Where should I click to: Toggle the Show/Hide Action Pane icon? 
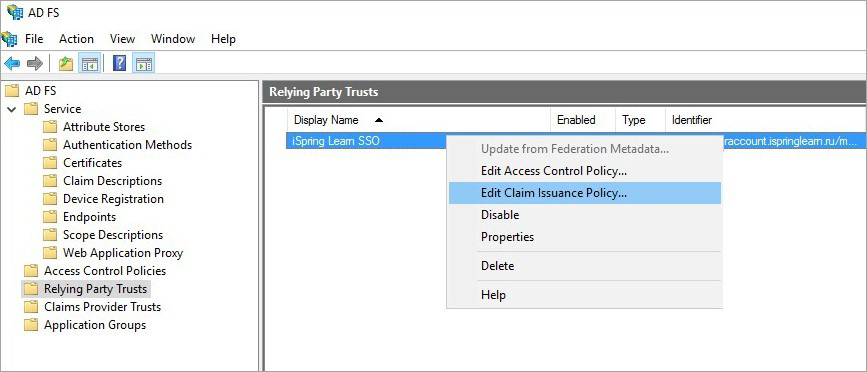[143, 64]
